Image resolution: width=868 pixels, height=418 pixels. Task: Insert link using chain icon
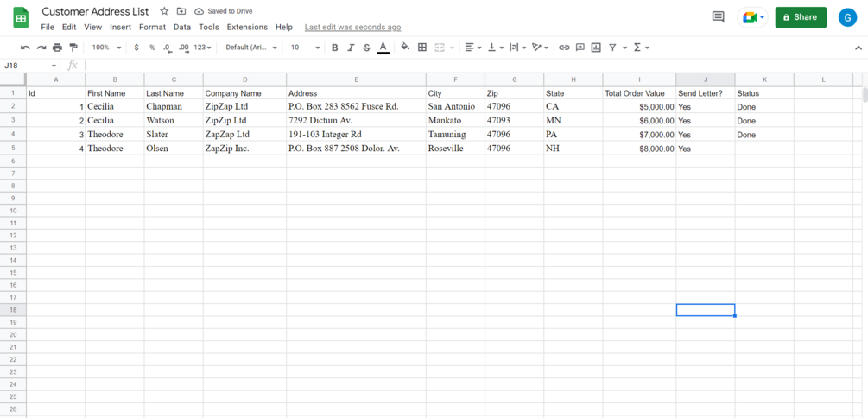(x=564, y=47)
